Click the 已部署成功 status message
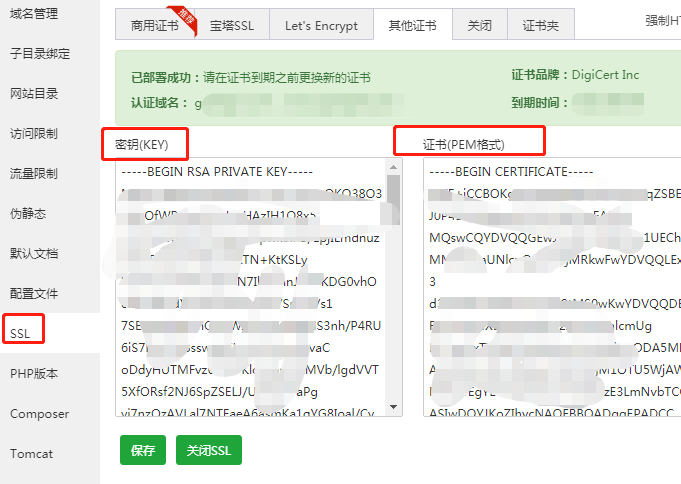681x484 pixels. point(251,77)
